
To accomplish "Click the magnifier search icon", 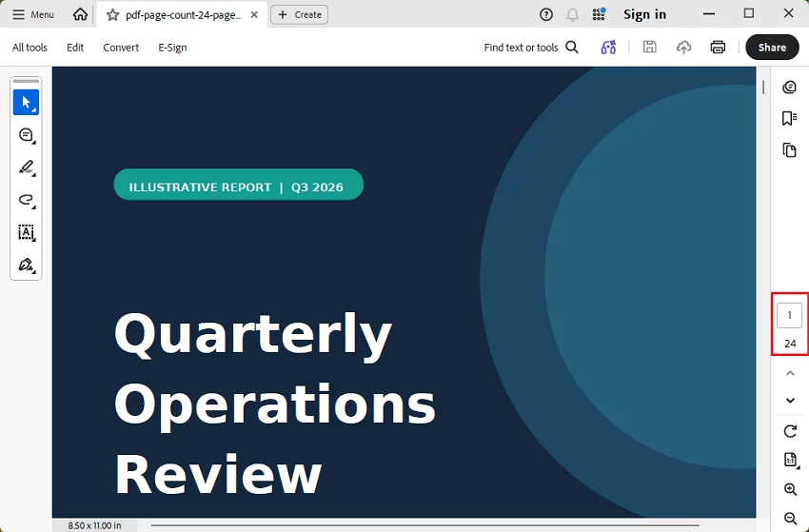I will pos(572,48).
